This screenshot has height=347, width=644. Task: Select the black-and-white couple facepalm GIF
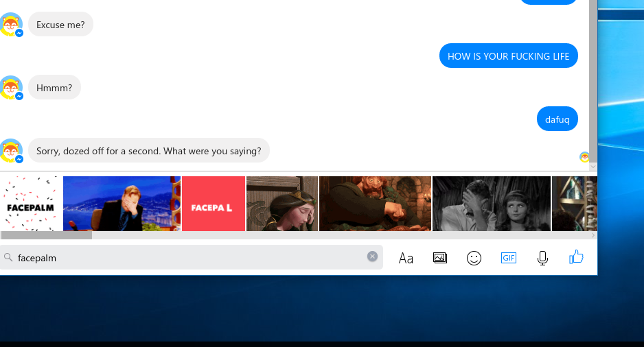[492, 204]
